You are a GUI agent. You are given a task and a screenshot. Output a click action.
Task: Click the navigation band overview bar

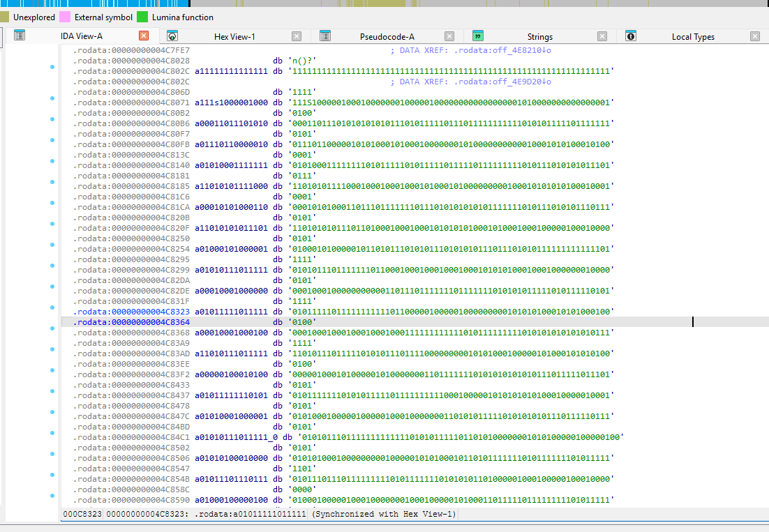(384, 3)
